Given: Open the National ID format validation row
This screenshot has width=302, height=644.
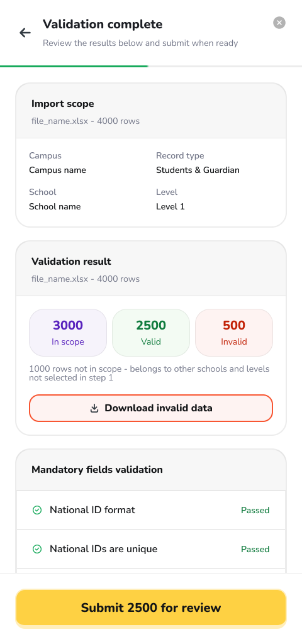Looking at the screenshot, I should [x=151, y=510].
